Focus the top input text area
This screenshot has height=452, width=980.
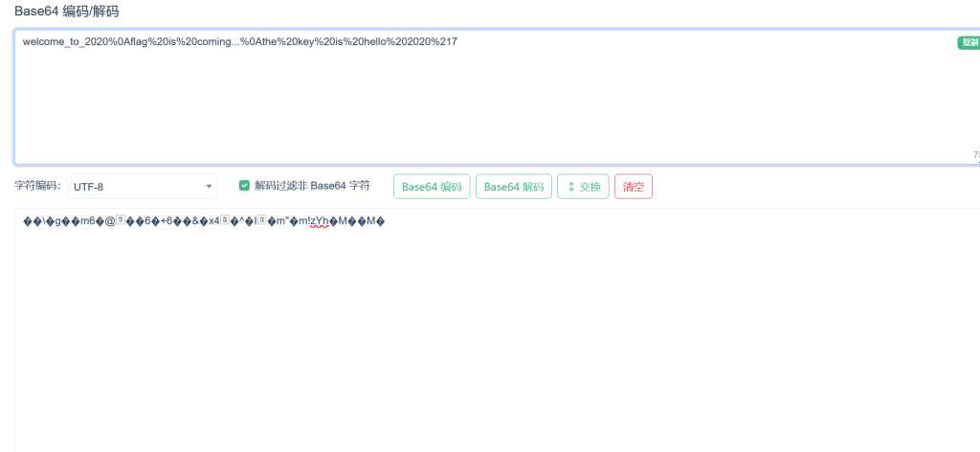[479, 105]
